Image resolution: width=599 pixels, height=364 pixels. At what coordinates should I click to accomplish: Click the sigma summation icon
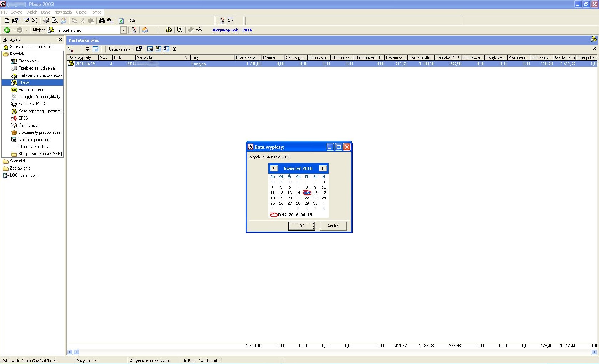[175, 49]
